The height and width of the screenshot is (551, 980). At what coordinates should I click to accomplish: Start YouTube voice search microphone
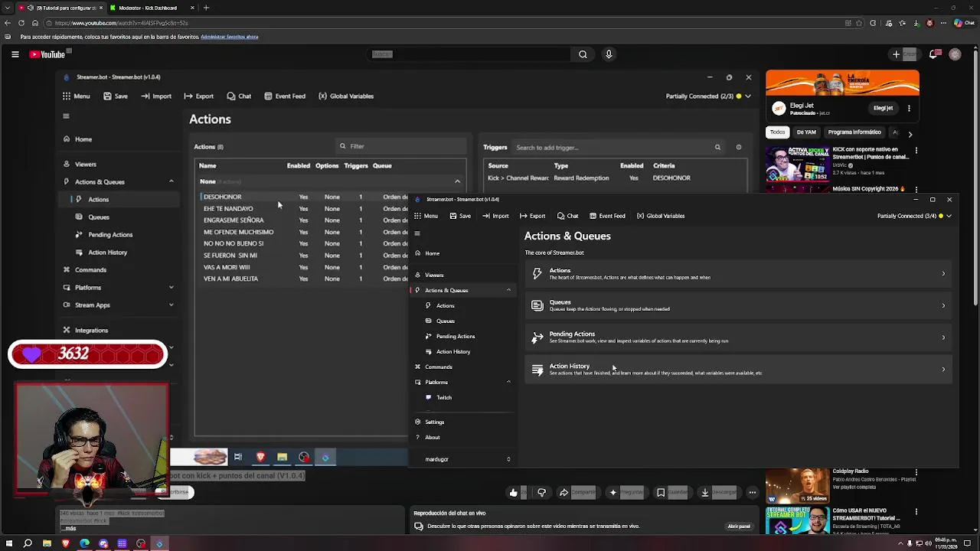[x=609, y=54]
